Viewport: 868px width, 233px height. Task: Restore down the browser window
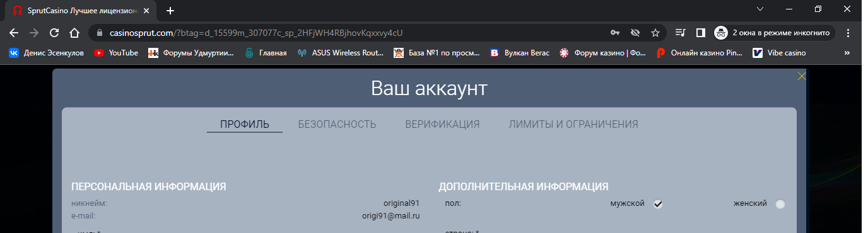click(x=818, y=9)
